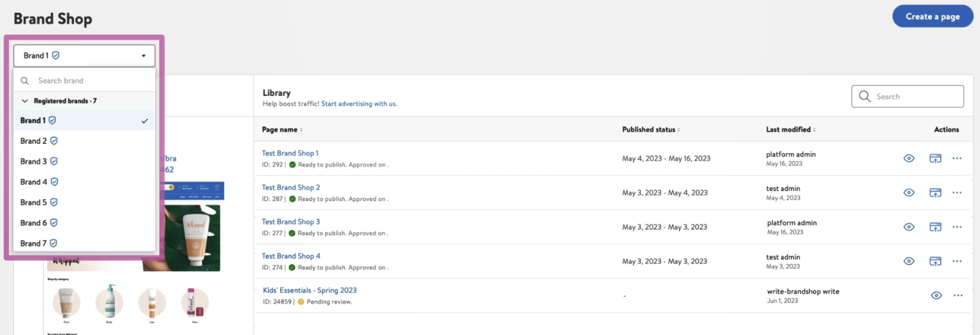Image resolution: width=980 pixels, height=335 pixels.
Task: Click the Library search box
Action: (914, 97)
